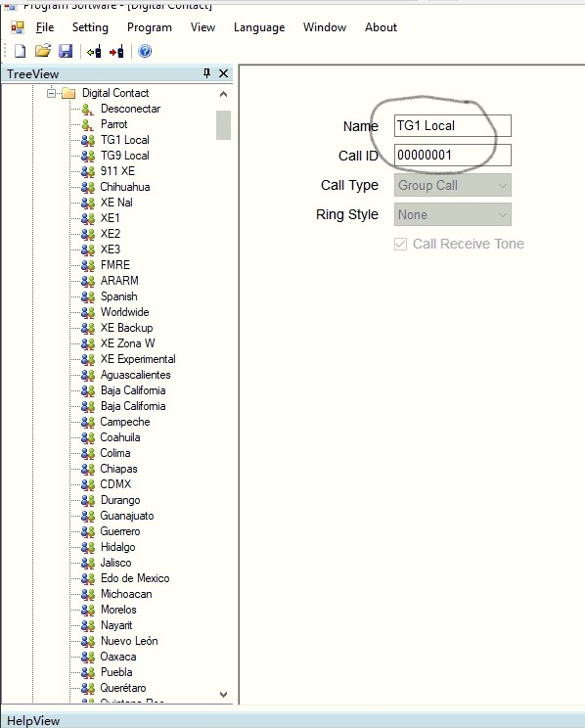Screen dimensions: 585x728
Task: Open a file with the folder icon
Action: coord(43,51)
